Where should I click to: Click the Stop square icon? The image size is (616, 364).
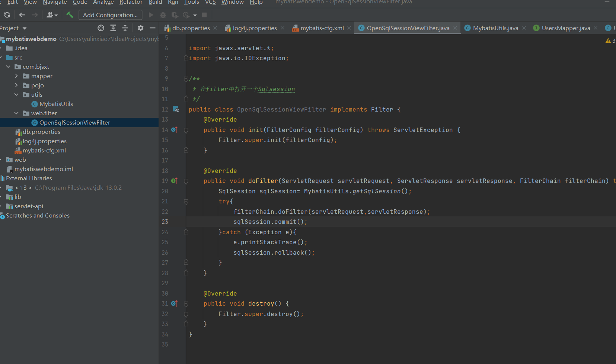(x=204, y=15)
